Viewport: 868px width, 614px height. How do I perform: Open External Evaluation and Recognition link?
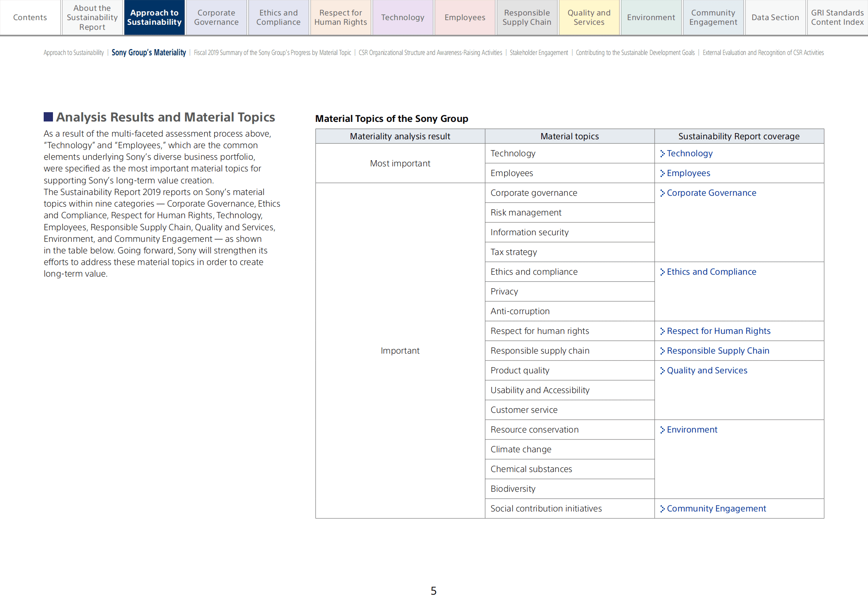[x=763, y=53]
